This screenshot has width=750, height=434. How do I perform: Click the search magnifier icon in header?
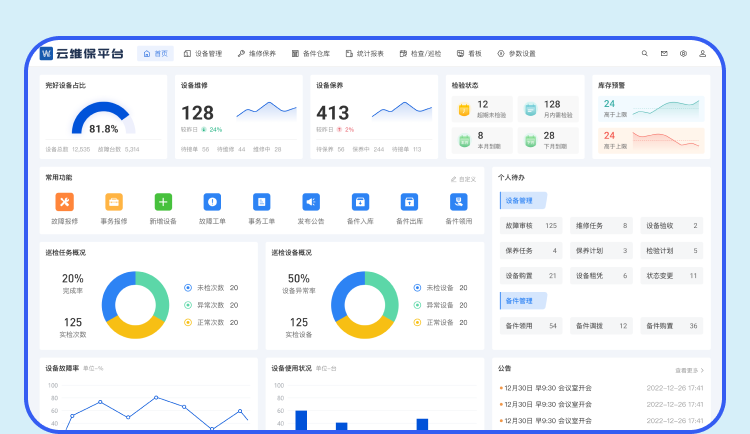[644, 54]
